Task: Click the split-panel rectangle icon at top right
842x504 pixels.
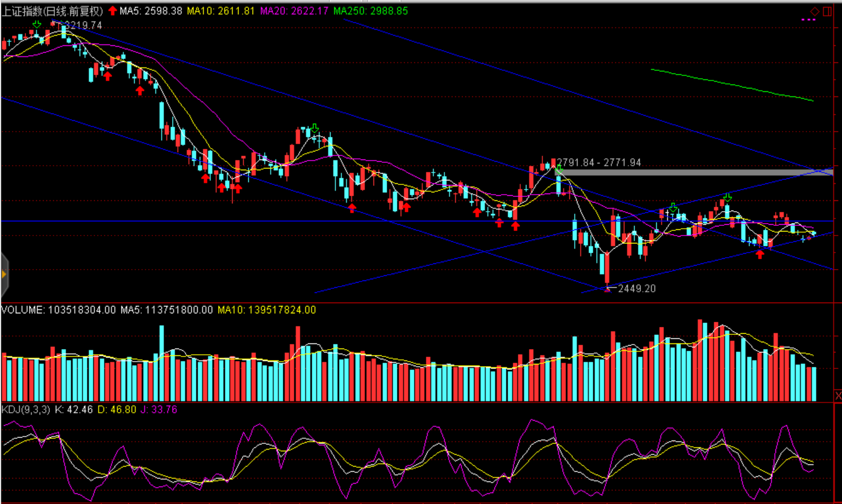Action: click(x=827, y=11)
